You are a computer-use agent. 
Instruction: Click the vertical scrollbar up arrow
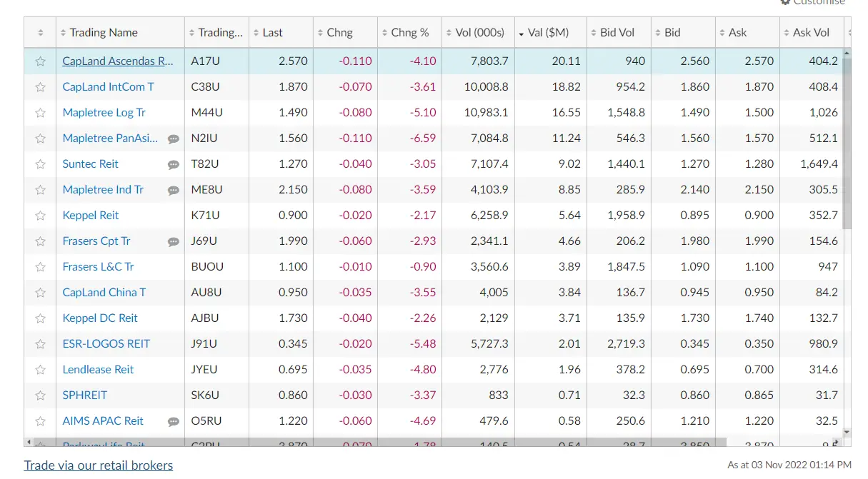point(847,53)
